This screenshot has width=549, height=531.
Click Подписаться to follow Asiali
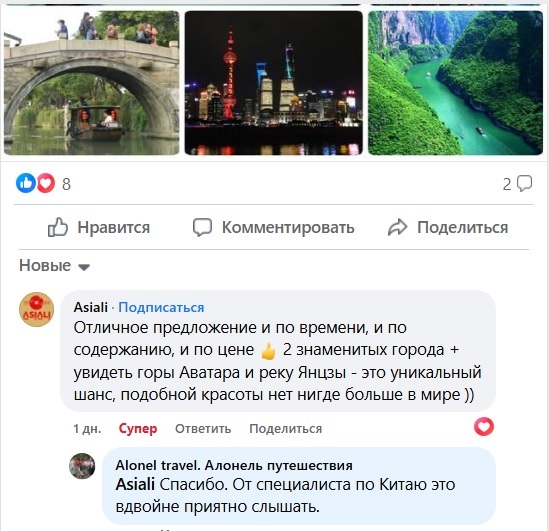point(161,307)
